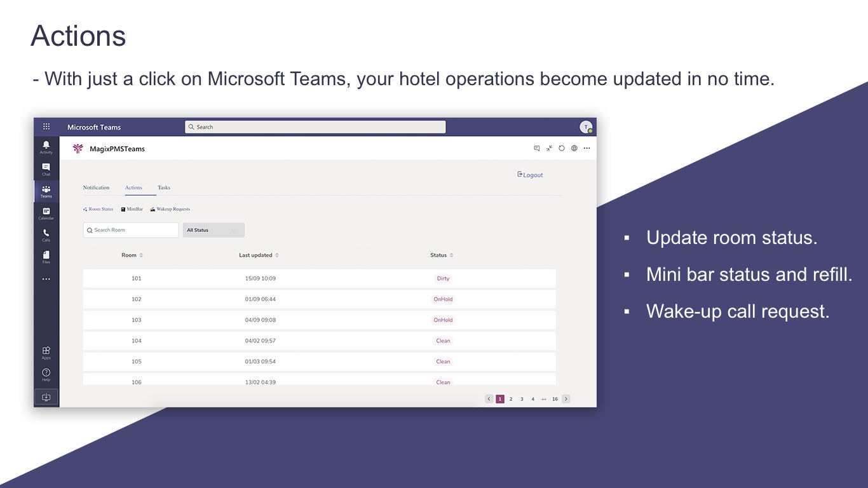Screen dimensions: 868x488
Task: Go to next page arrow
Action: (x=566, y=399)
